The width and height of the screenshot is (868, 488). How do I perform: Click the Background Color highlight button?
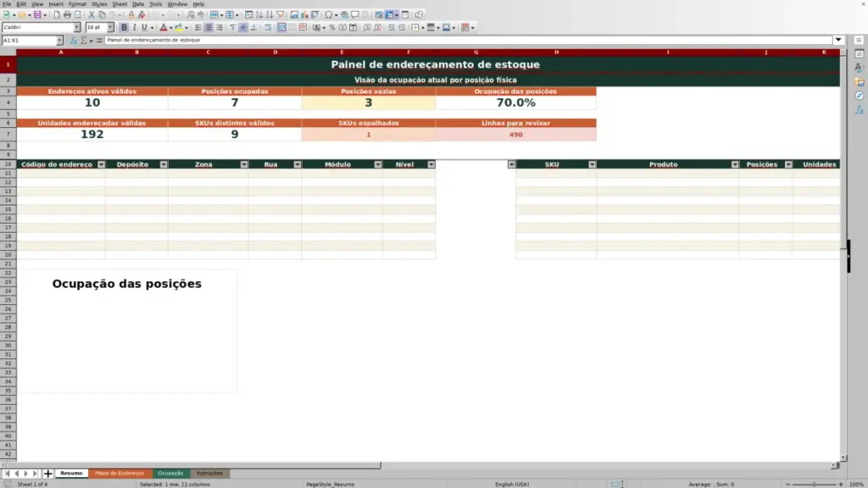click(179, 28)
